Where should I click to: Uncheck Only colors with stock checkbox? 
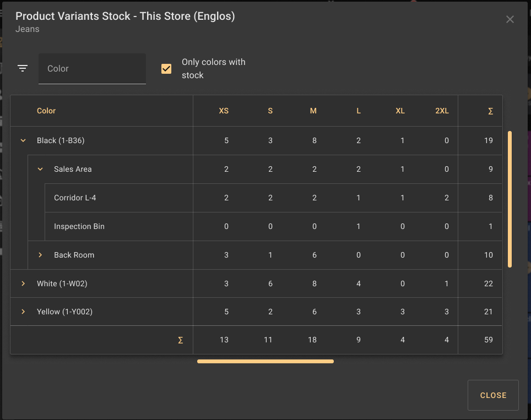tap(166, 69)
